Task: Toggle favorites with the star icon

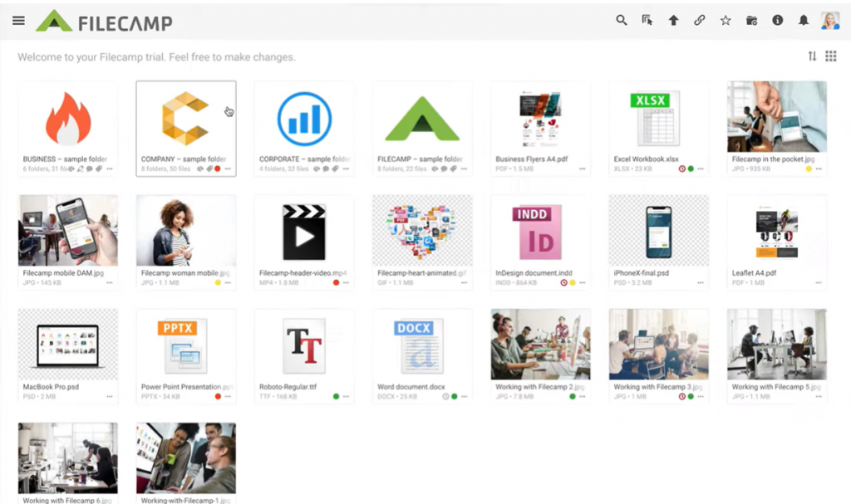Action: point(725,20)
